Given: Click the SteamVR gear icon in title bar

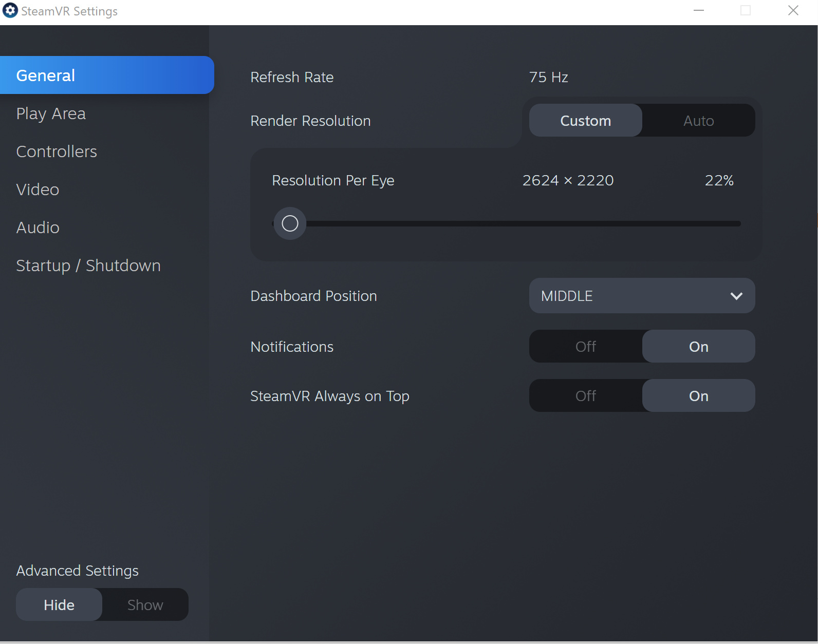Looking at the screenshot, I should 10,11.
